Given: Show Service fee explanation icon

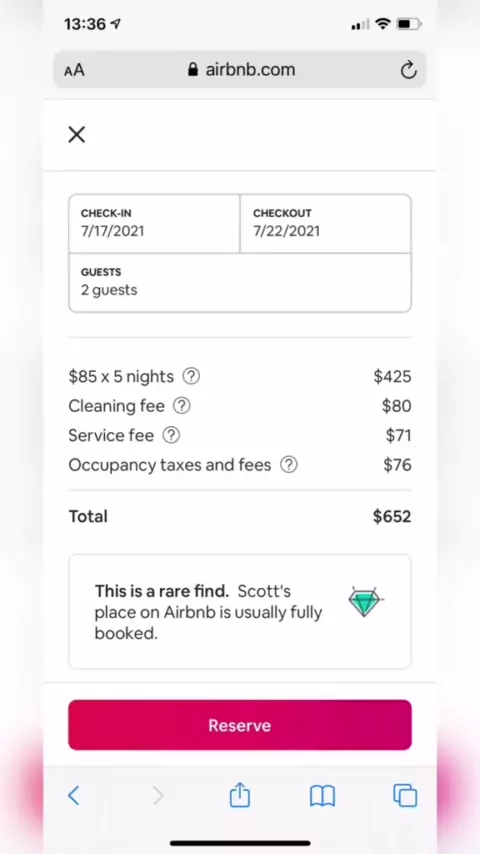Looking at the screenshot, I should [x=171, y=435].
